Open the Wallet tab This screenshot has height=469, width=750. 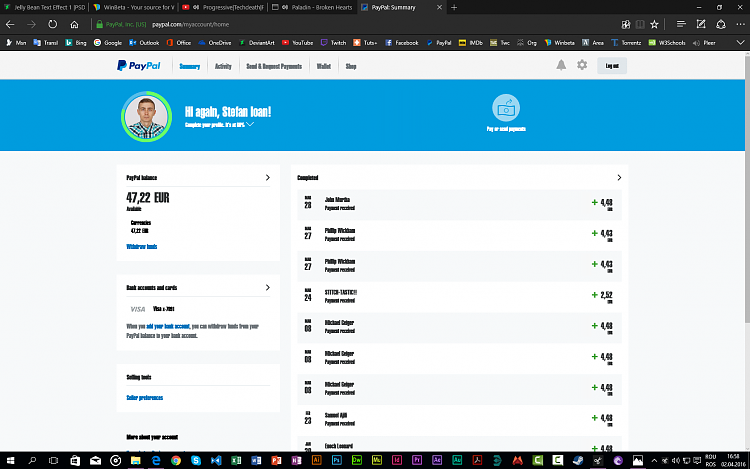click(x=323, y=66)
